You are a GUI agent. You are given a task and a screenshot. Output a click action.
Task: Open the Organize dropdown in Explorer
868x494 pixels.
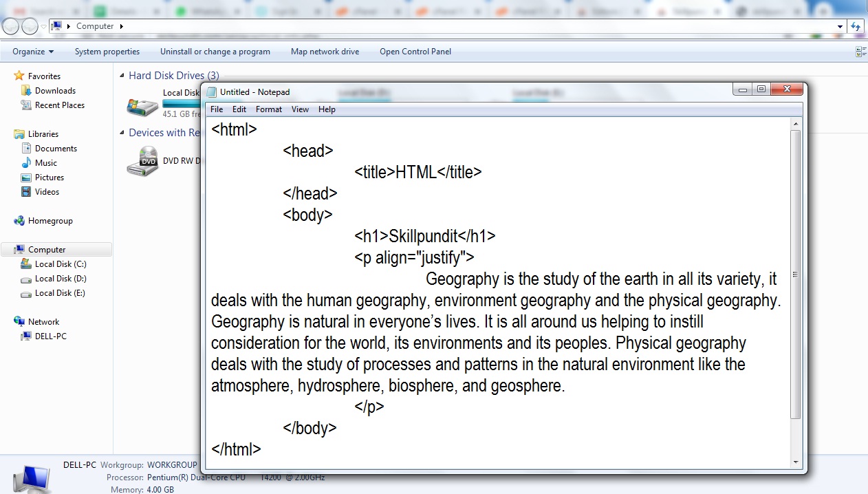tap(33, 52)
